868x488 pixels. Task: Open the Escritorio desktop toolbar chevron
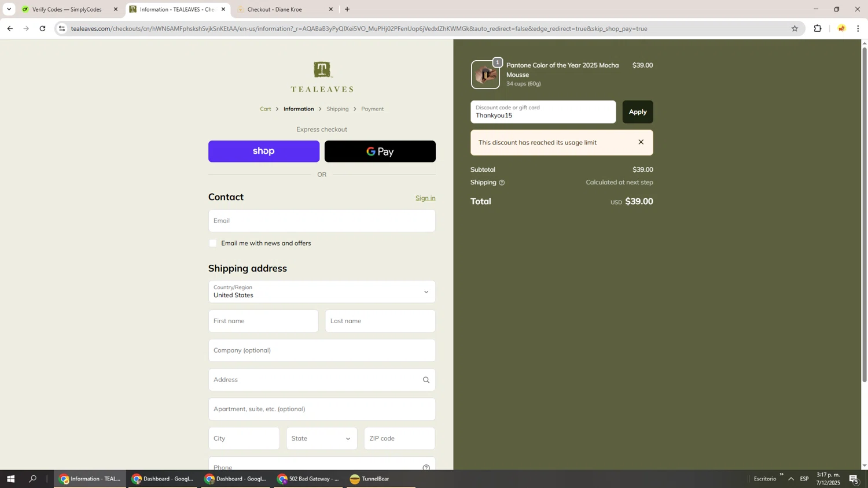(x=781, y=475)
